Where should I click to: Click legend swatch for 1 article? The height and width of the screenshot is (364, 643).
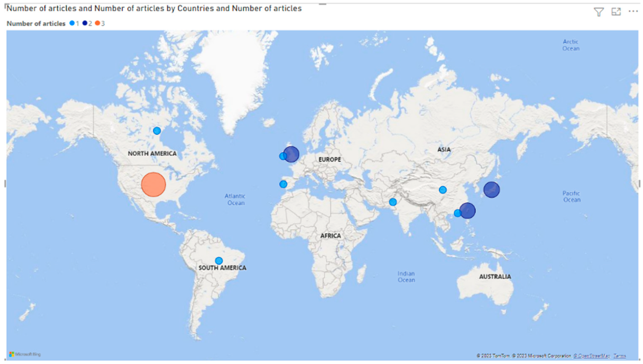[72, 23]
